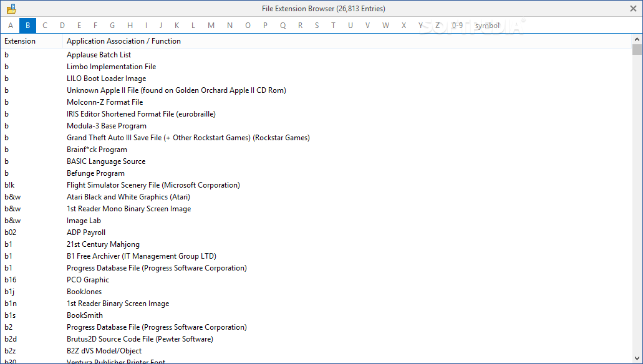Select the BASIC Language Source row
The image size is (643, 364).
click(316, 161)
